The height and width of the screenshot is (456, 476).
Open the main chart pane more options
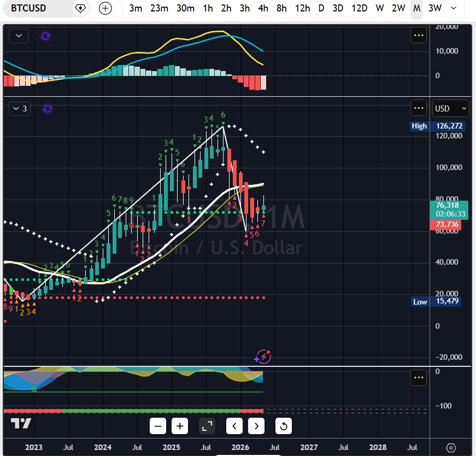[419, 108]
